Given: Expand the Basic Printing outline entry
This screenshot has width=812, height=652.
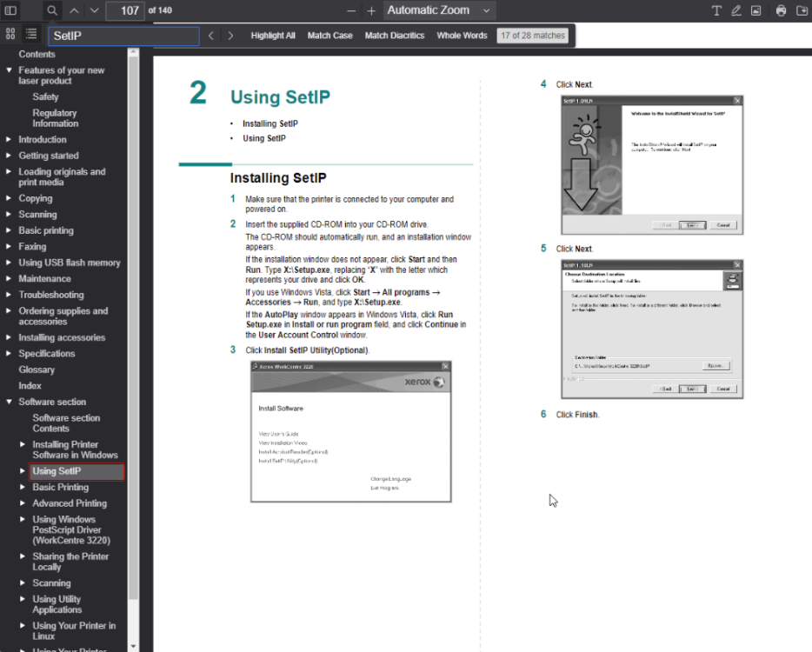Looking at the screenshot, I should 23,487.
